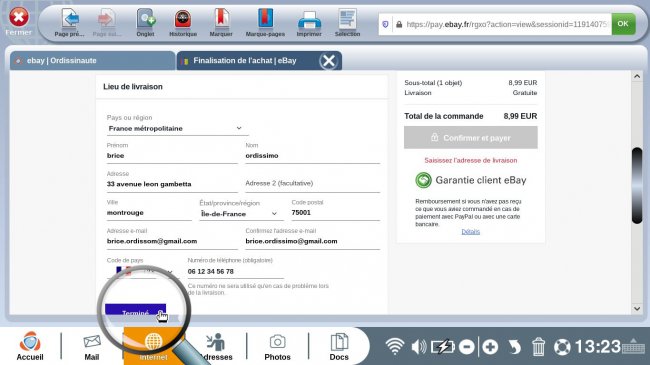The width and height of the screenshot is (650, 365).
Task: Open the Île-de-France region dropdown
Action: [241, 214]
